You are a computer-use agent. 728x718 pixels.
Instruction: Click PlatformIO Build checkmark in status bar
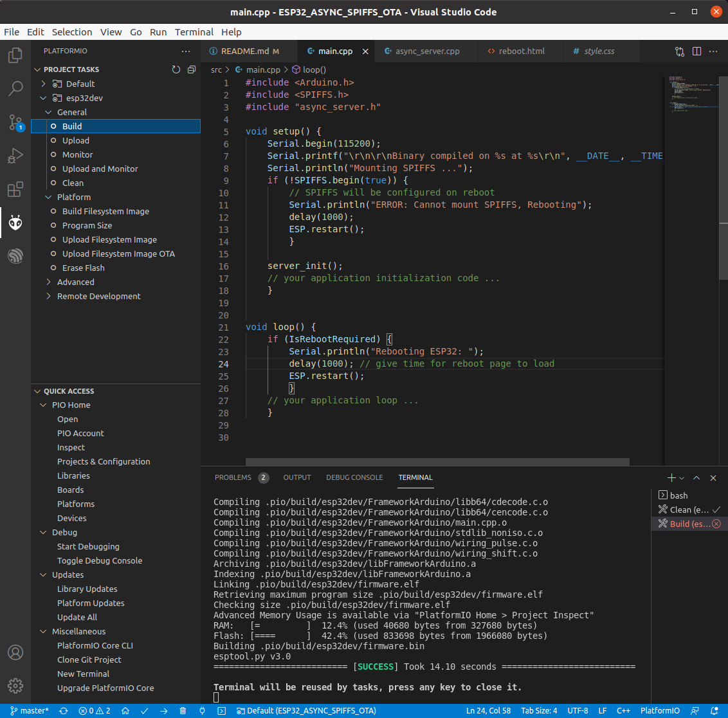[145, 710]
